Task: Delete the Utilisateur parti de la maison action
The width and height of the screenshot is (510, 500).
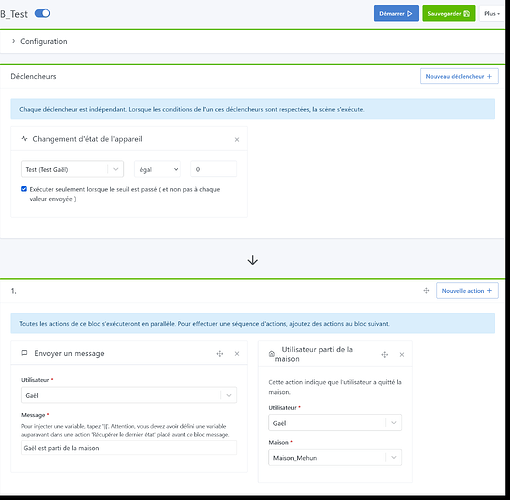Action: pyautogui.click(x=402, y=355)
